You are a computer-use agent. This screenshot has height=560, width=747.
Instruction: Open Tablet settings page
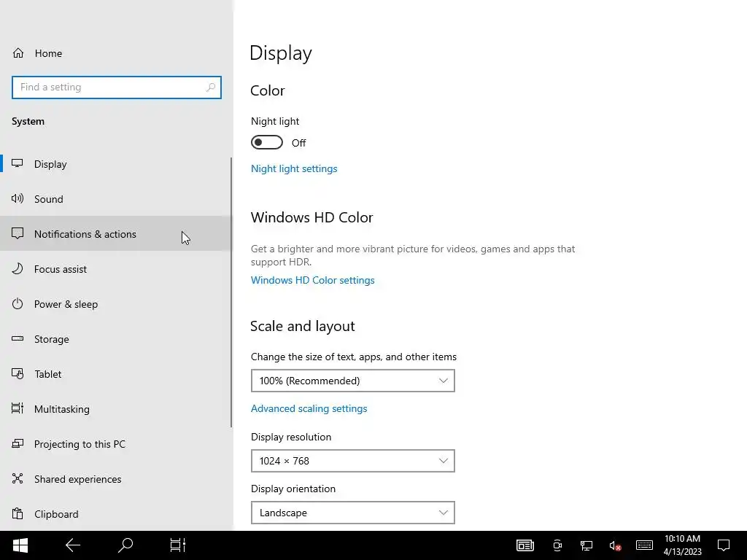coord(116,374)
